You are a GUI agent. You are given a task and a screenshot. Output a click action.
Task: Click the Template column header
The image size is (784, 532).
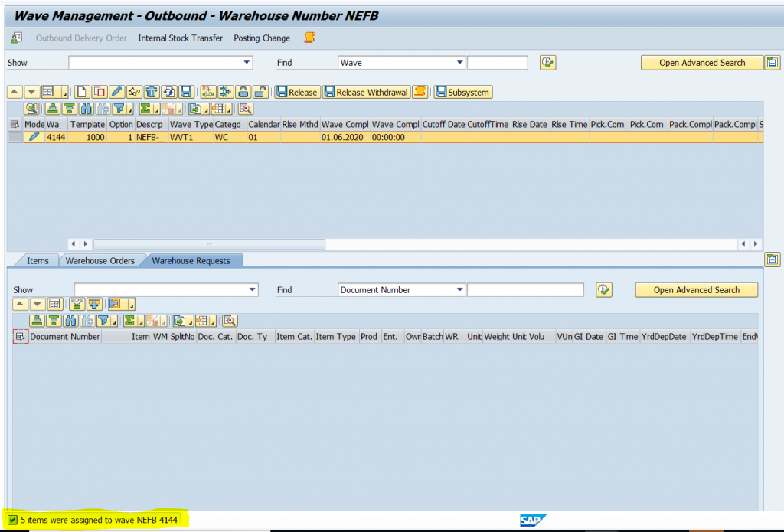pyautogui.click(x=87, y=125)
